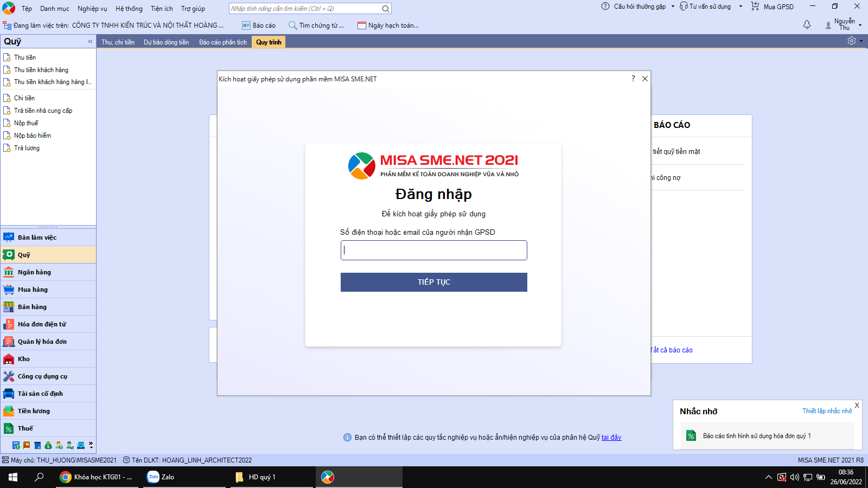868x488 pixels.
Task: Click the blue ledger with dollar icon
Action: coord(16,445)
